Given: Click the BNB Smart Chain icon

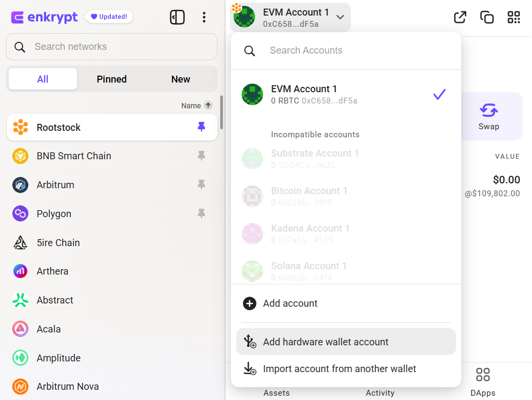Looking at the screenshot, I should 20,156.
